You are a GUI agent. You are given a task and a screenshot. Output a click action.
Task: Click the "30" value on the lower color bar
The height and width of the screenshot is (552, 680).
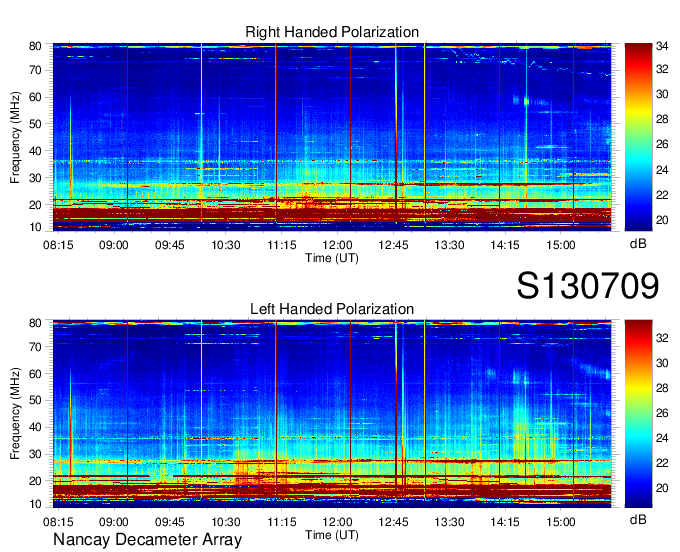pyautogui.click(x=662, y=363)
